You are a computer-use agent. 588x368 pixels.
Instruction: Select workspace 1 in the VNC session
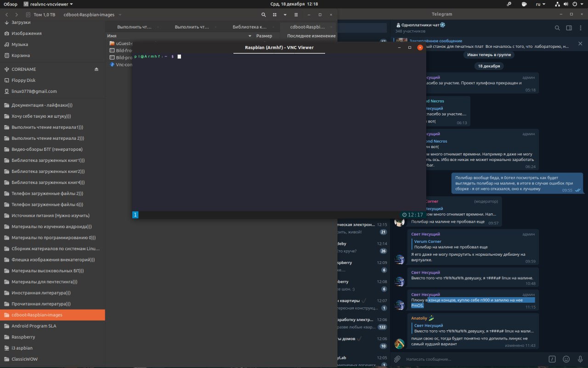point(135,214)
